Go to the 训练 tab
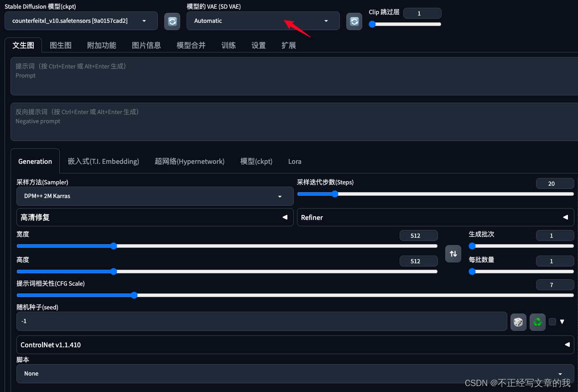This screenshot has height=392, width=578. click(x=229, y=45)
